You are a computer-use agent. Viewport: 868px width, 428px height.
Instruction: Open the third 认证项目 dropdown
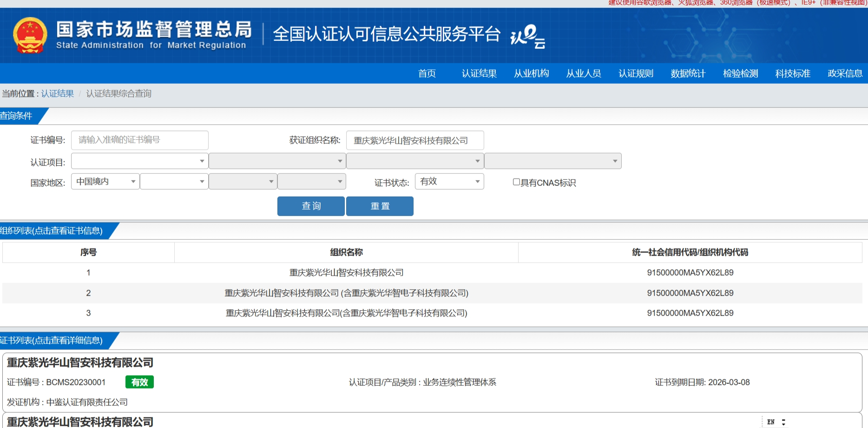415,161
